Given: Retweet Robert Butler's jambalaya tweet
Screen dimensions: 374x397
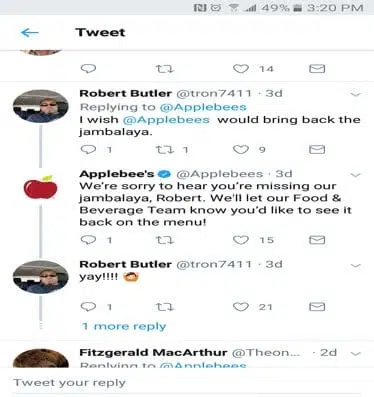Looking at the screenshot, I should pos(165,150).
